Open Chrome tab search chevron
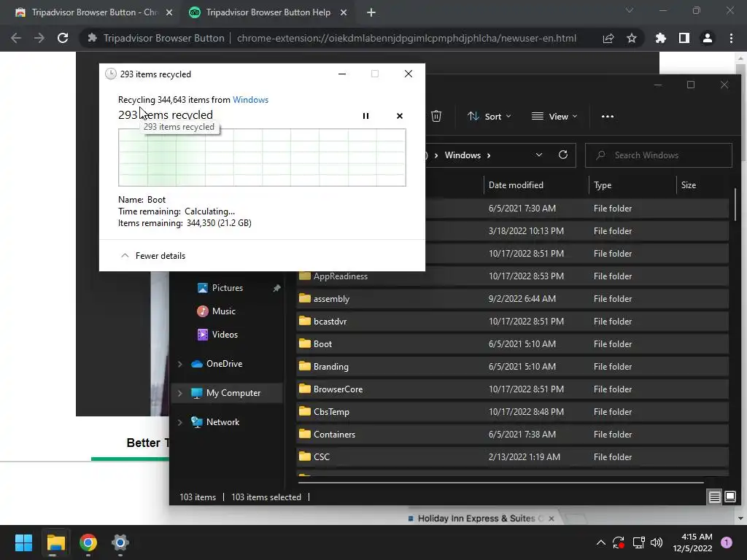 630,10
